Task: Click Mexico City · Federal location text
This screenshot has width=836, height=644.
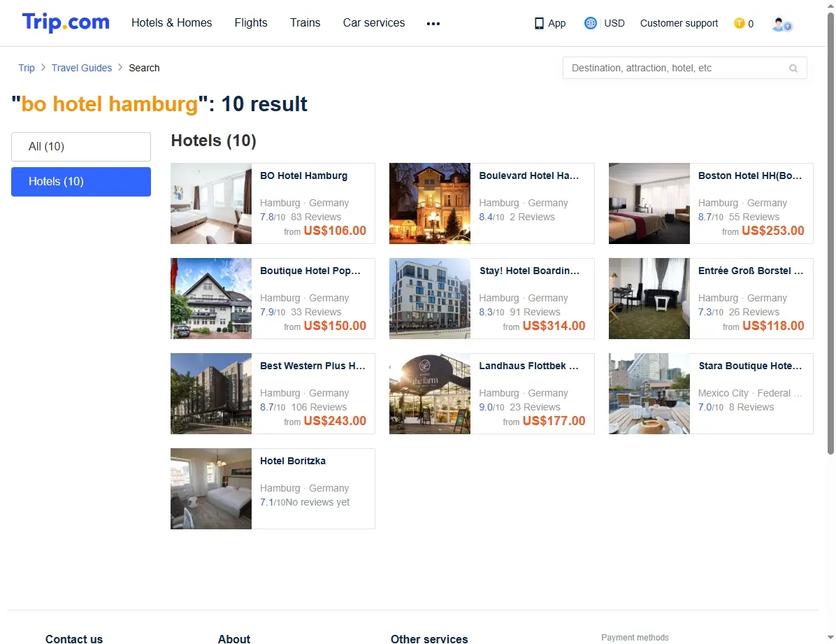Action: point(749,393)
